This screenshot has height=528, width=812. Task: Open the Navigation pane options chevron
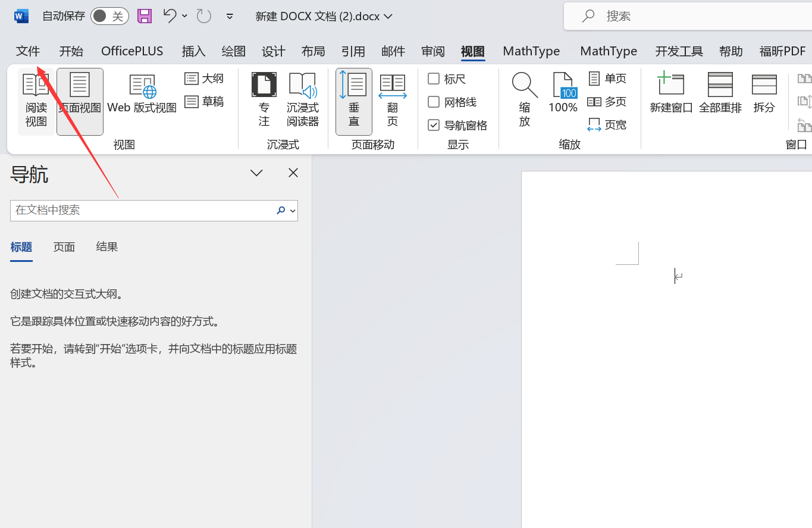[x=256, y=173]
